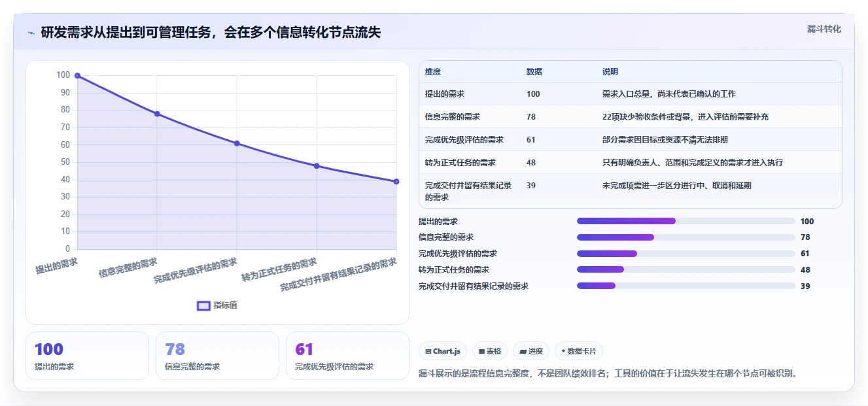Click the 转为正式任务的需求 label in the progress list
Viewport: 868px width, 406px height.
pos(454,269)
